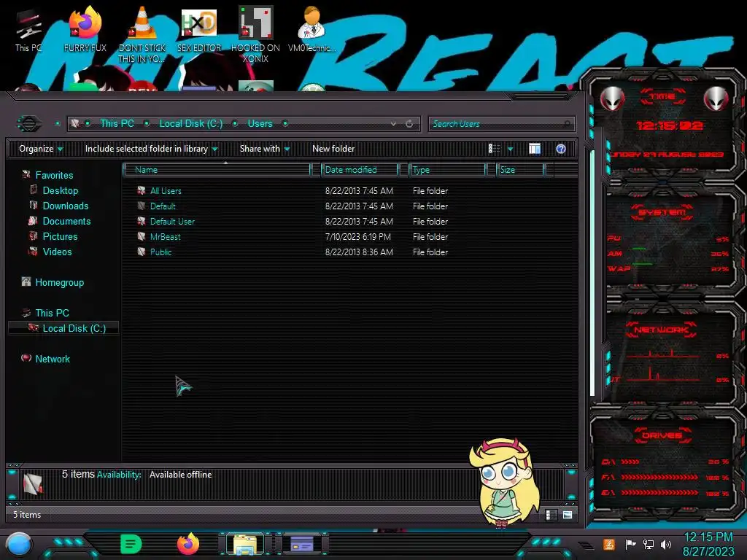Image resolution: width=747 pixels, height=560 pixels.
Task: Click the orange tray application icon
Action: point(608,544)
